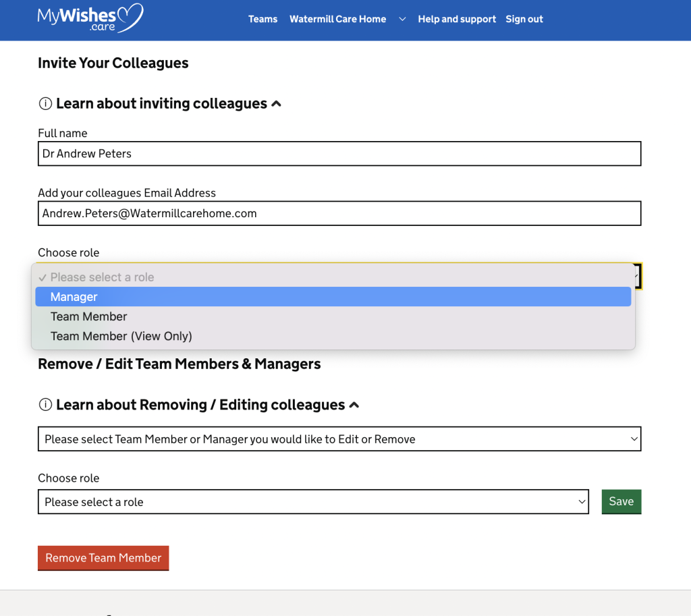
Task: Choose Team Member role option
Action: [89, 316]
